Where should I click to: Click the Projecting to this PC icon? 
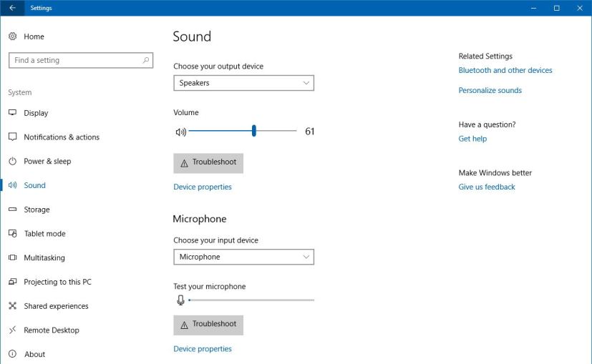(12, 282)
